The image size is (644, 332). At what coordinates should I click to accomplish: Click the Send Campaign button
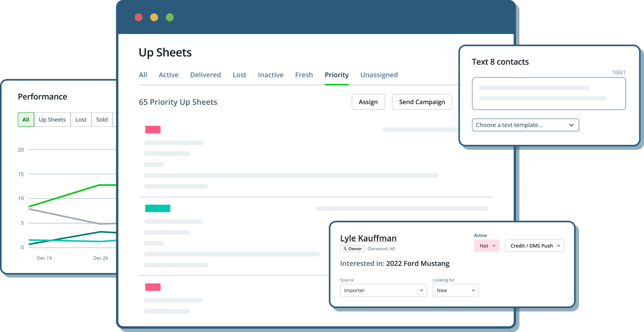pos(422,102)
